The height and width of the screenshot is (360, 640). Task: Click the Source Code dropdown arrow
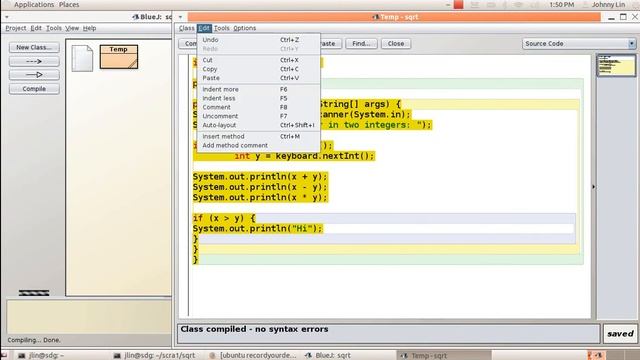tap(631, 44)
